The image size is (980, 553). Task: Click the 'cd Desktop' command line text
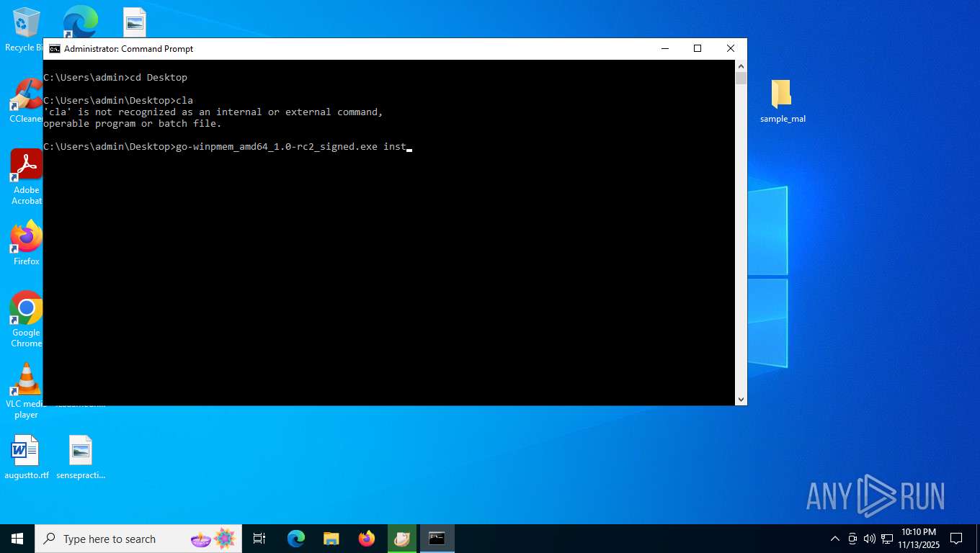click(x=159, y=77)
